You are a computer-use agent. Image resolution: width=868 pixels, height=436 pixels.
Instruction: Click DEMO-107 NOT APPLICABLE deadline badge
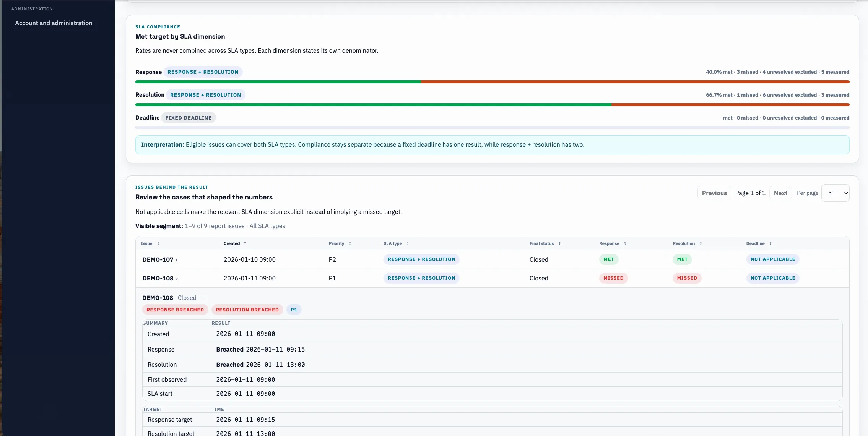(x=773, y=259)
